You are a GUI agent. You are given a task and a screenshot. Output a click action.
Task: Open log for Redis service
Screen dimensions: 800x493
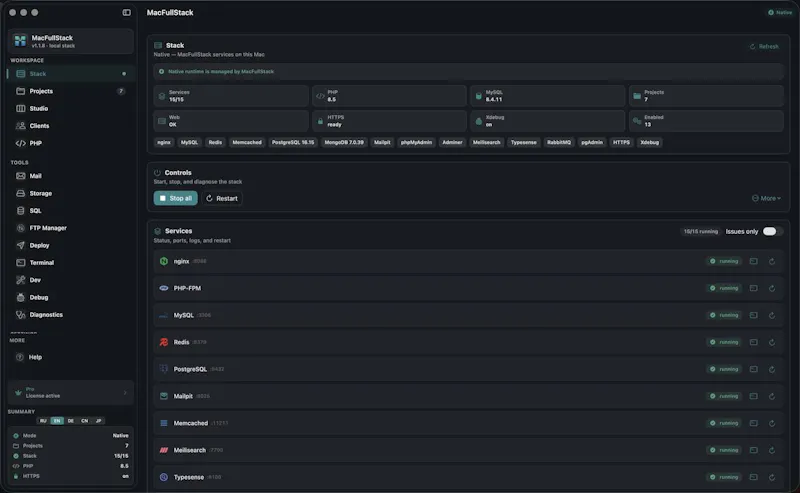click(x=753, y=342)
